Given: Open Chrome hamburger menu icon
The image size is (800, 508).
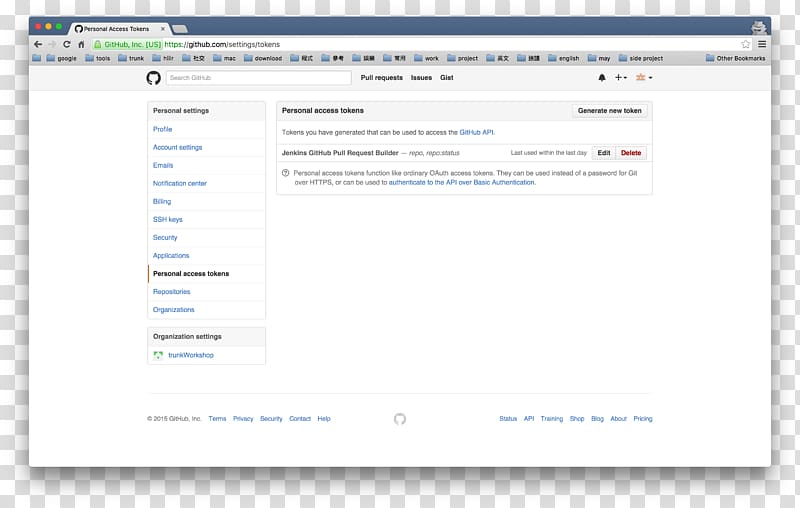Looking at the screenshot, I should click(762, 44).
